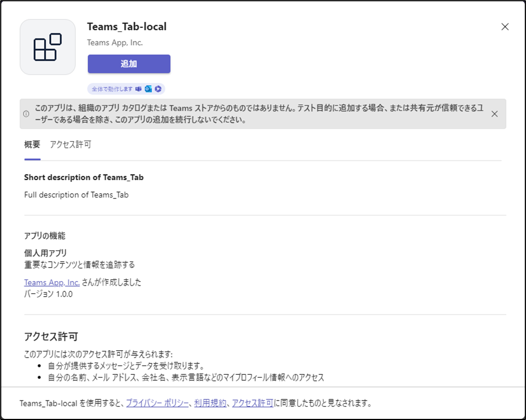Image resolution: width=526 pixels, height=420 pixels.
Task: Click the Outlook icon in the badge
Action: click(149, 89)
